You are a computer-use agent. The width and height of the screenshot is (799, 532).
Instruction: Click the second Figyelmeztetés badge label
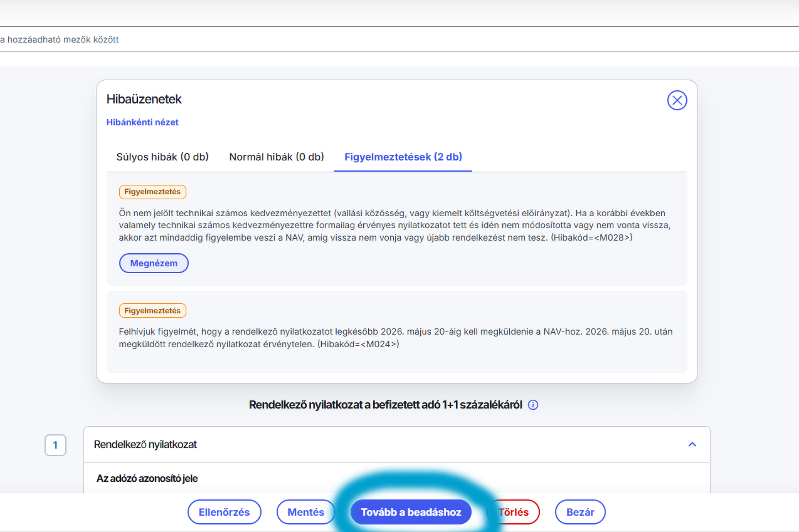click(152, 311)
